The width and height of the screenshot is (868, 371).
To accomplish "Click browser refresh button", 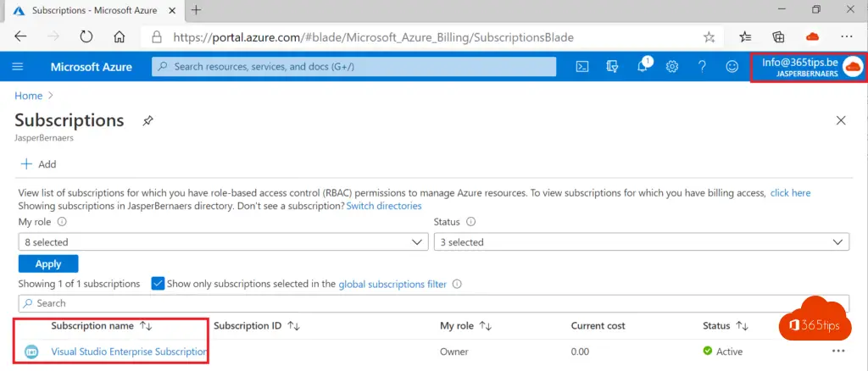I will coord(86,37).
